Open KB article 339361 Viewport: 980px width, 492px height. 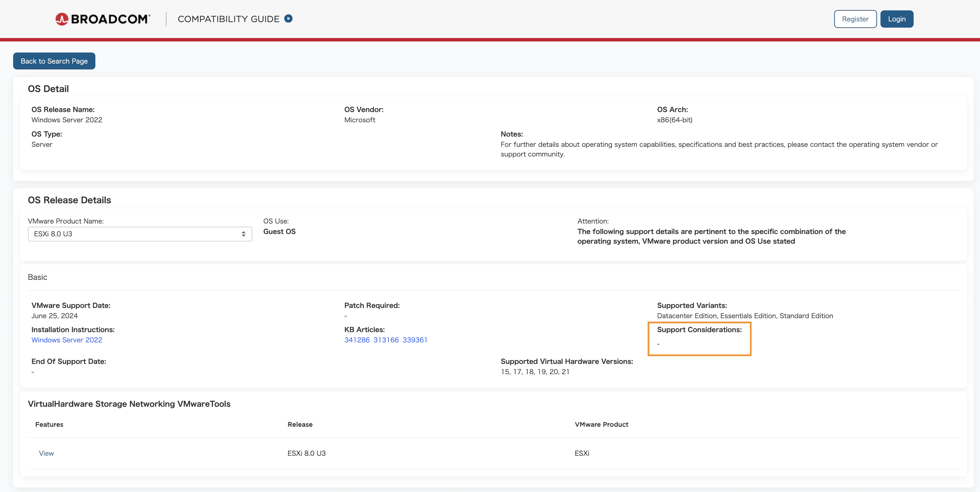pyautogui.click(x=415, y=340)
